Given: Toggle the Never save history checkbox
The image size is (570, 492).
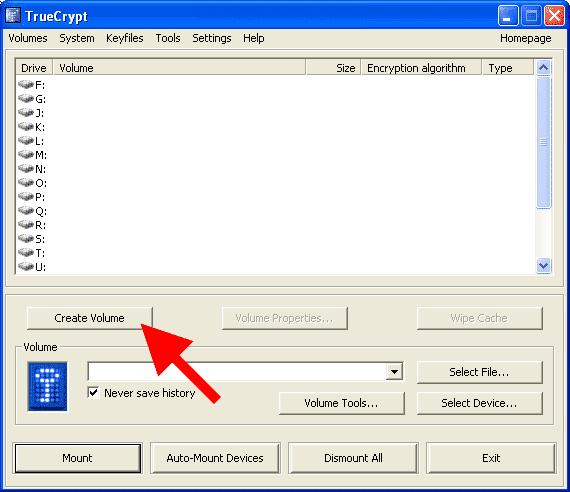Looking at the screenshot, I should (x=93, y=393).
